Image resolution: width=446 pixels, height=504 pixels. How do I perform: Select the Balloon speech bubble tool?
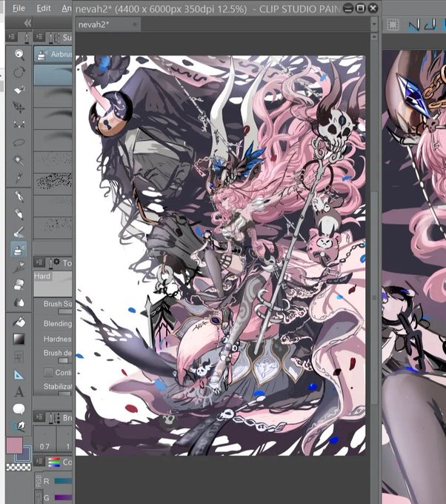click(x=19, y=409)
